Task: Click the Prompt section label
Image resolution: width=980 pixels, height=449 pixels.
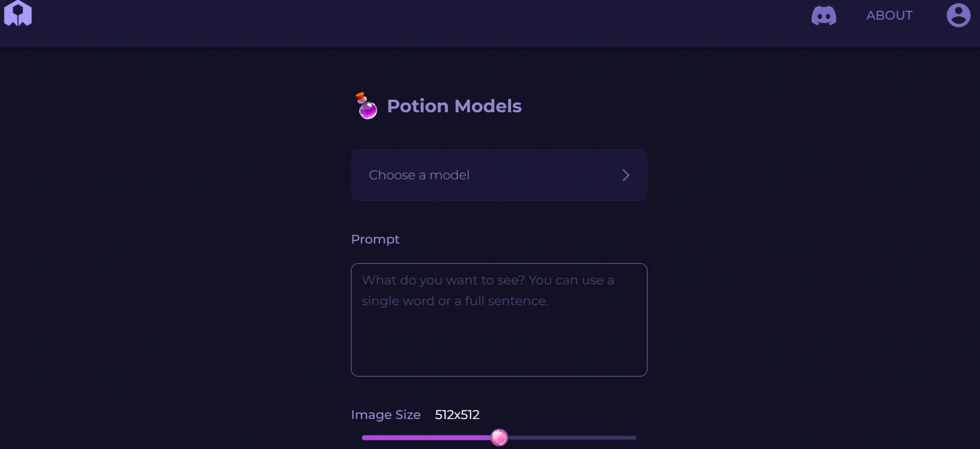Action: click(375, 239)
